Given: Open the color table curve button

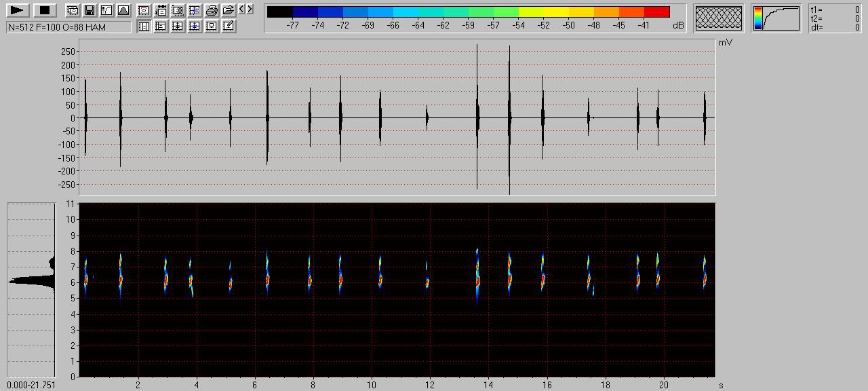Looking at the screenshot, I should [x=776, y=18].
